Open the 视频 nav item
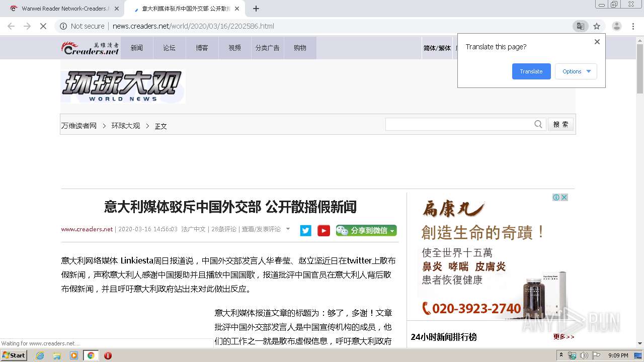Image resolution: width=644 pixels, height=362 pixels. point(235,48)
